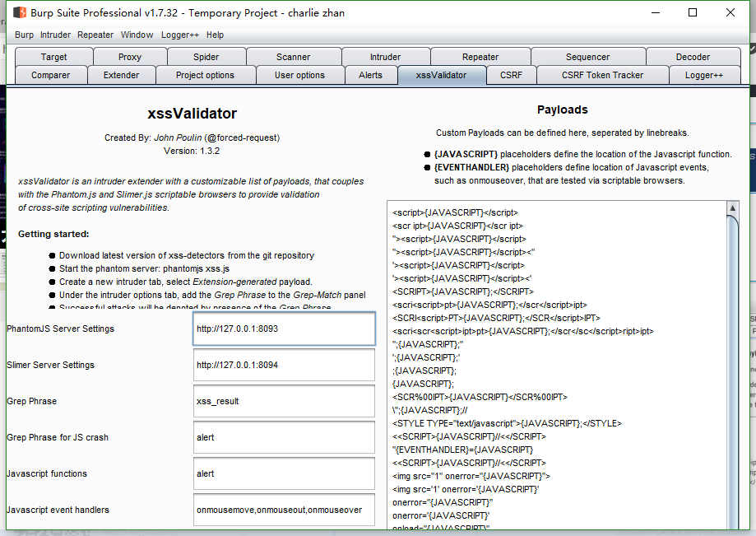Click the 'Start the phantom server' instruction

[144, 268]
